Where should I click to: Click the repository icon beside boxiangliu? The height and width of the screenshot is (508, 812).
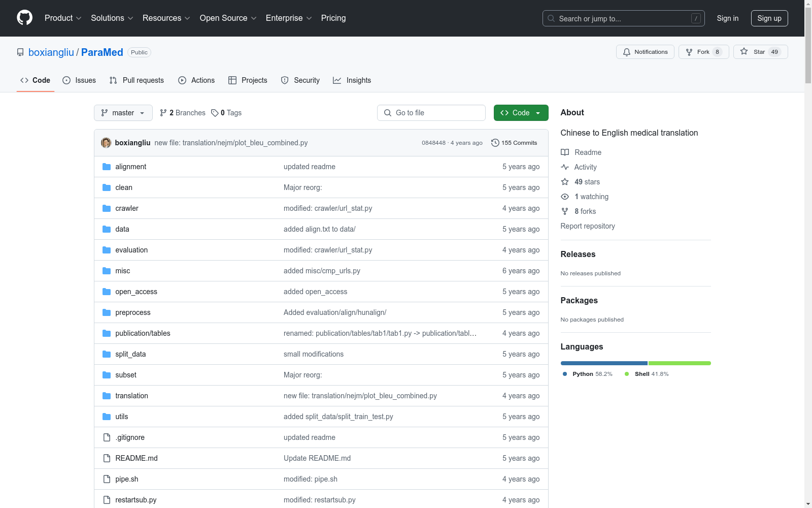(x=20, y=52)
